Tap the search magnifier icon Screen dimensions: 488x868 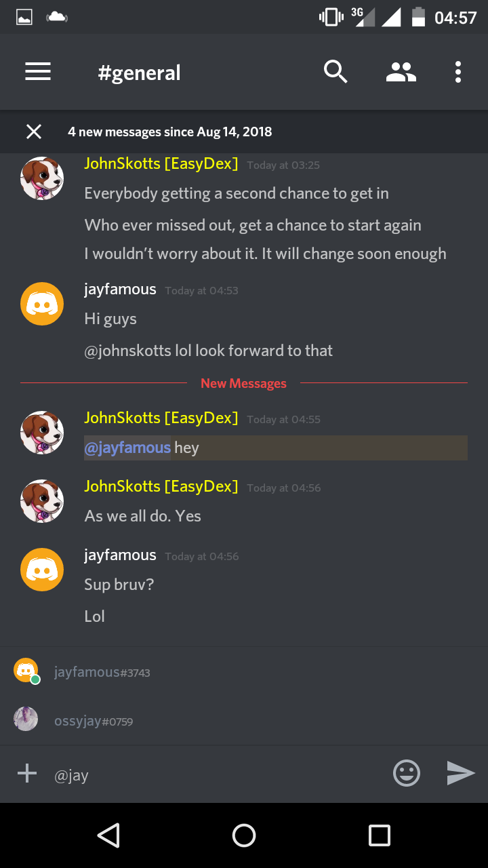tap(335, 71)
